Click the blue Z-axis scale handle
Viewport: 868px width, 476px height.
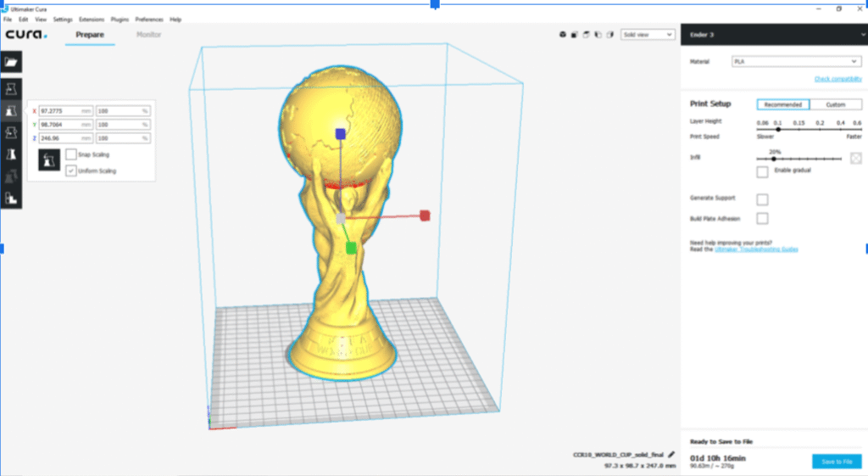tap(341, 133)
